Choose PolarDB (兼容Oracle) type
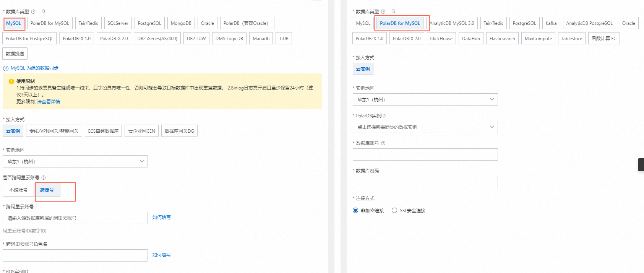 point(247,23)
